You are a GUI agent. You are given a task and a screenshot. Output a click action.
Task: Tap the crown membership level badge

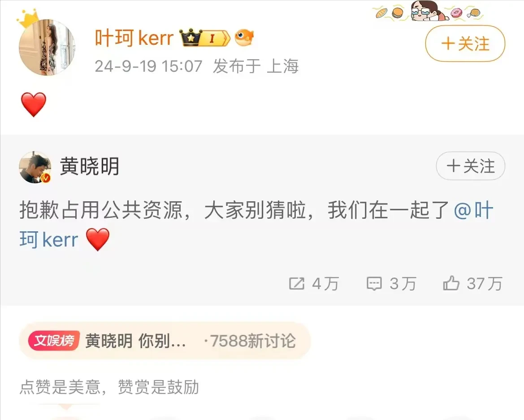coord(205,38)
